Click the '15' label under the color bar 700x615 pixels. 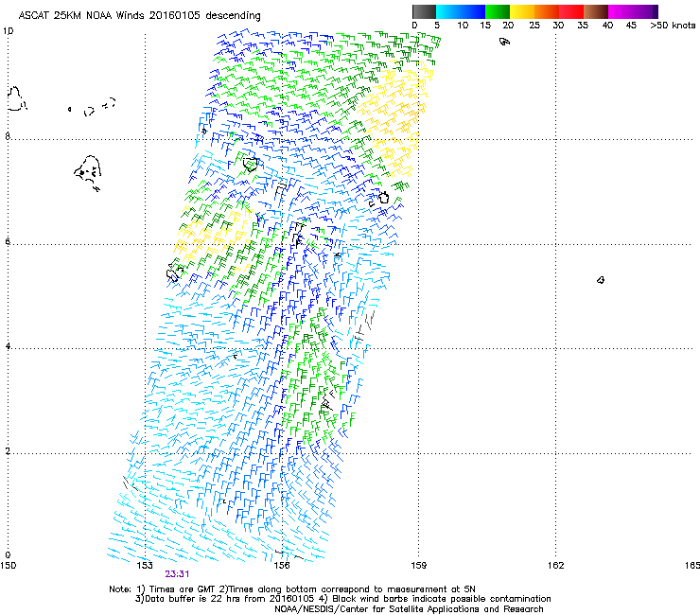point(485,25)
